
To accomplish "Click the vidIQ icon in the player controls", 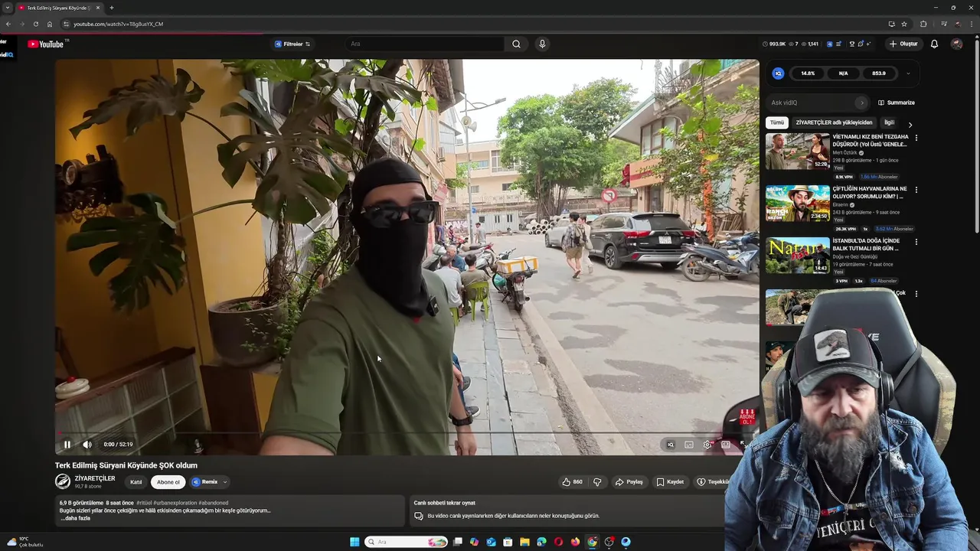I will pyautogui.click(x=671, y=445).
